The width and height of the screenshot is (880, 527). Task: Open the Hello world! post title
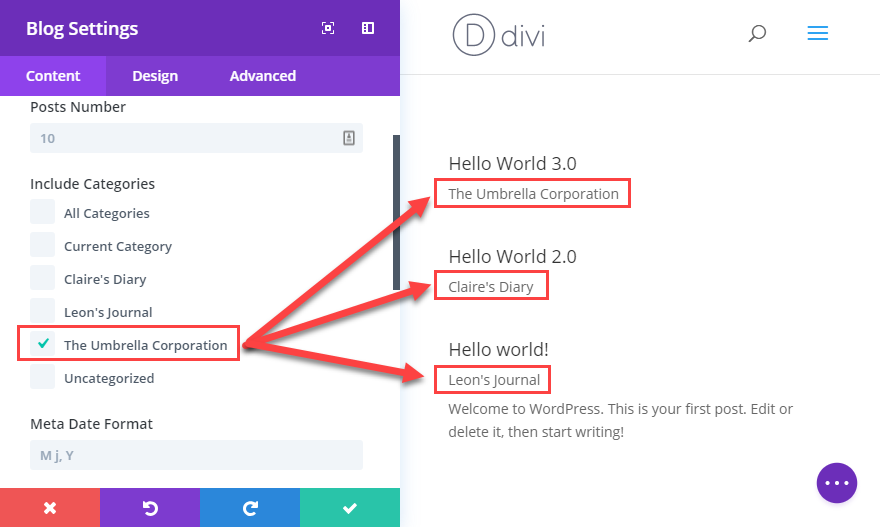point(498,350)
